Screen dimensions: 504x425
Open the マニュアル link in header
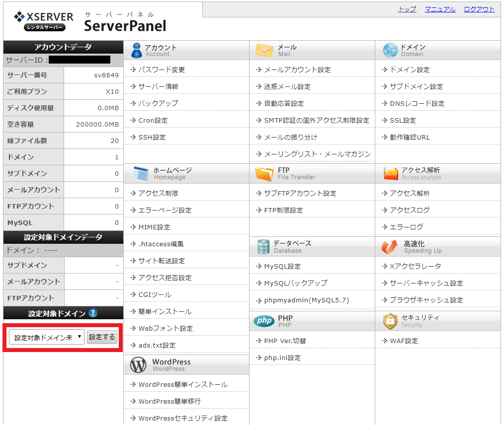click(x=440, y=9)
